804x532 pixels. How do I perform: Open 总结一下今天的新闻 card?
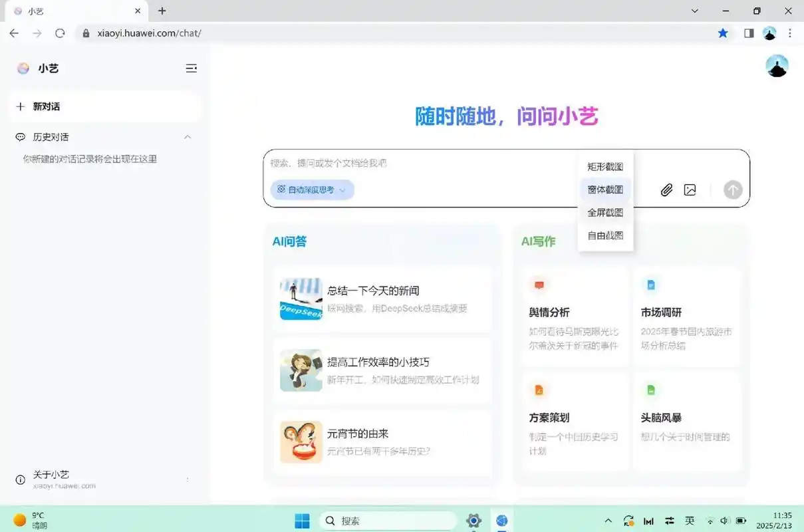(x=382, y=299)
